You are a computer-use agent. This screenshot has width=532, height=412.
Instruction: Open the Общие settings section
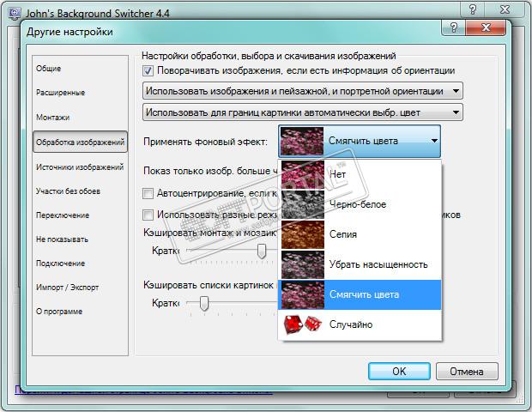point(49,68)
